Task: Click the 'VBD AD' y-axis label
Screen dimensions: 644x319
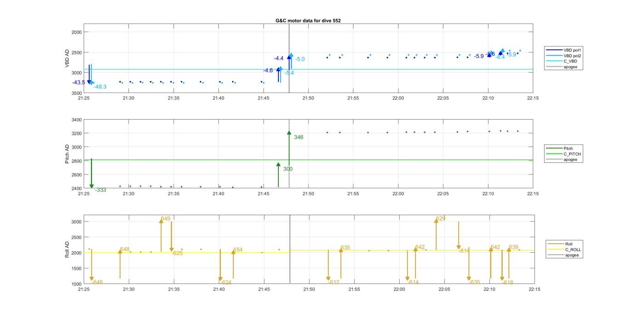Action: pos(67,58)
